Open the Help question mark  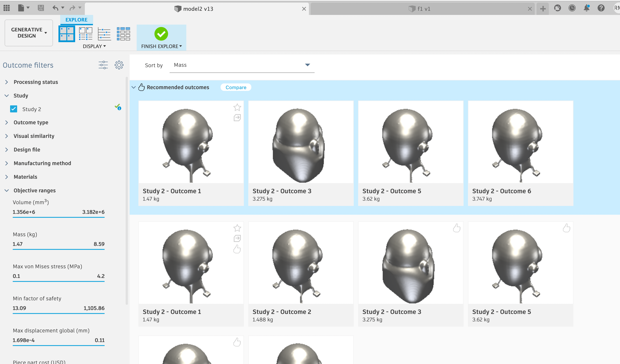click(601, 8)
